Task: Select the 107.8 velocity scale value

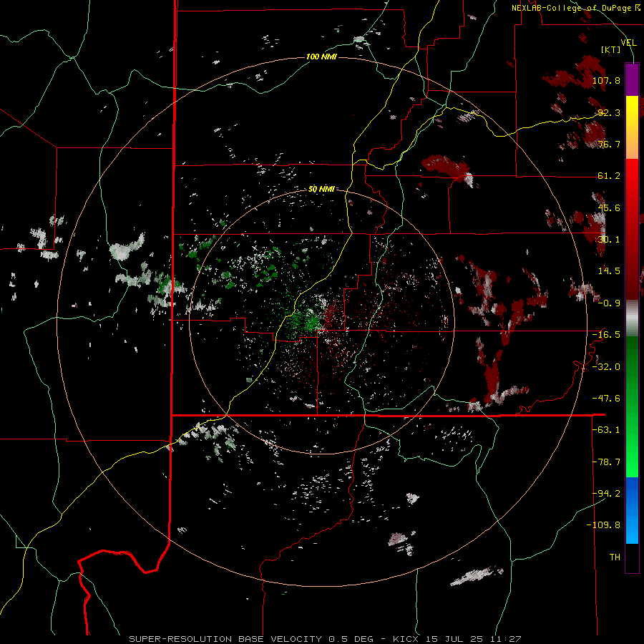Action: click(606, 80)
